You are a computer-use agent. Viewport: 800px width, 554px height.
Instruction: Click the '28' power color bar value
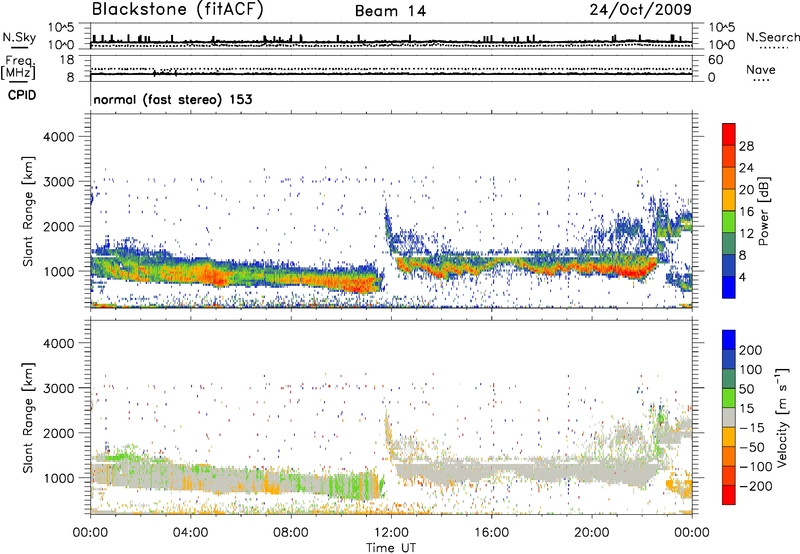pos(746,146)
